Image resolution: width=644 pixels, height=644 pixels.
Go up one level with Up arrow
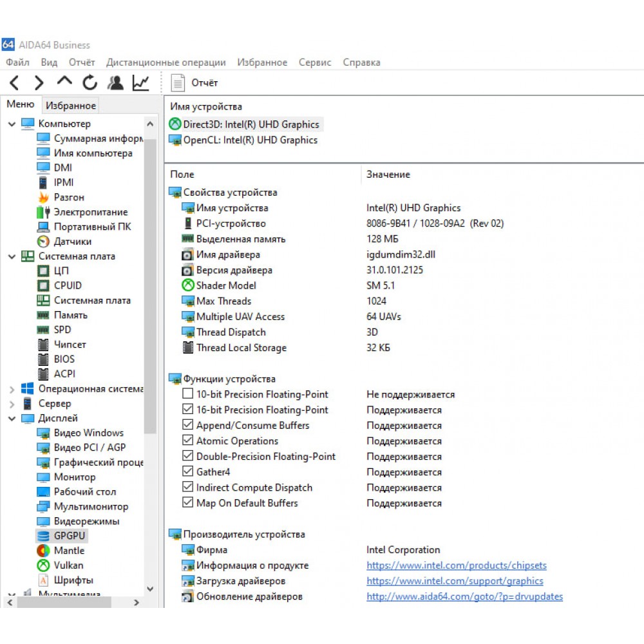click(x=64, y=82)
